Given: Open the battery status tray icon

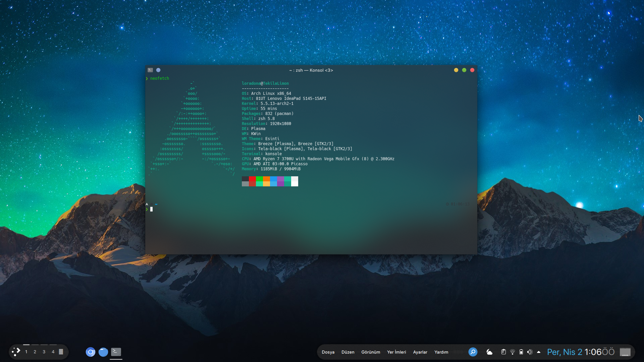Looking at the screenshot, I should point(521,352).
